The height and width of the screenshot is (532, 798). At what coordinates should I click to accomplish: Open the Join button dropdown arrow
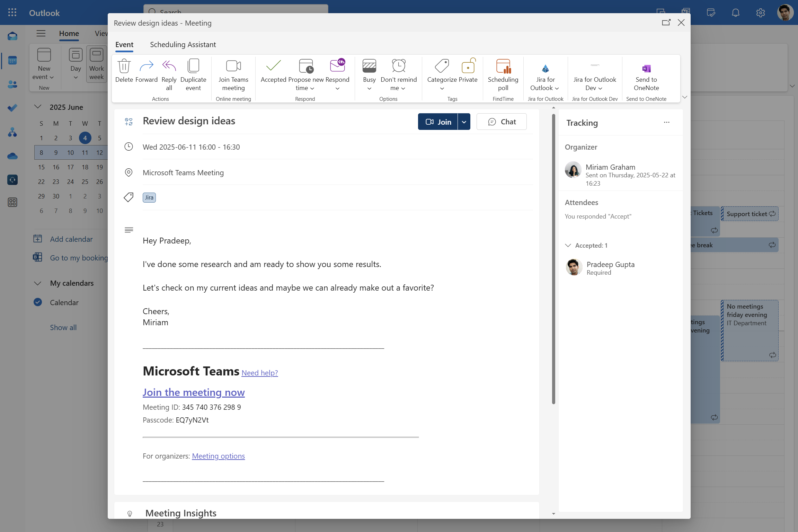(x=464, y=122)
